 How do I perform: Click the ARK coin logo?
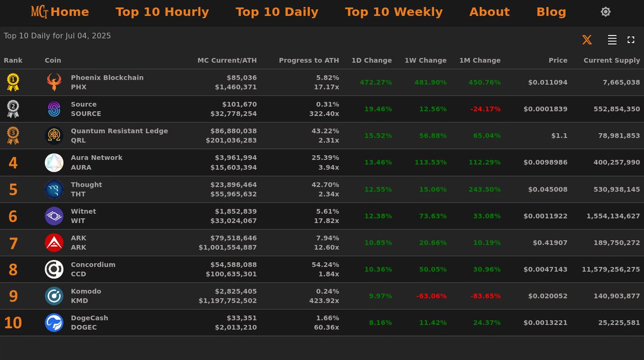54,242
